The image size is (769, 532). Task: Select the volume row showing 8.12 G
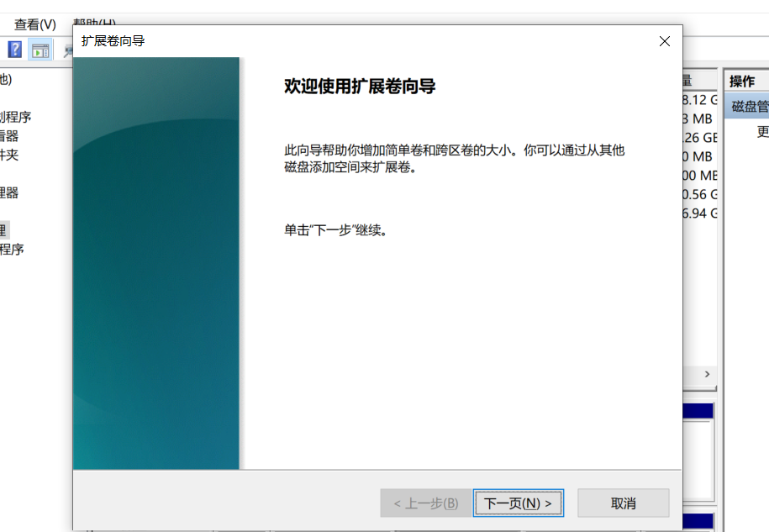[x=700, y=99]
